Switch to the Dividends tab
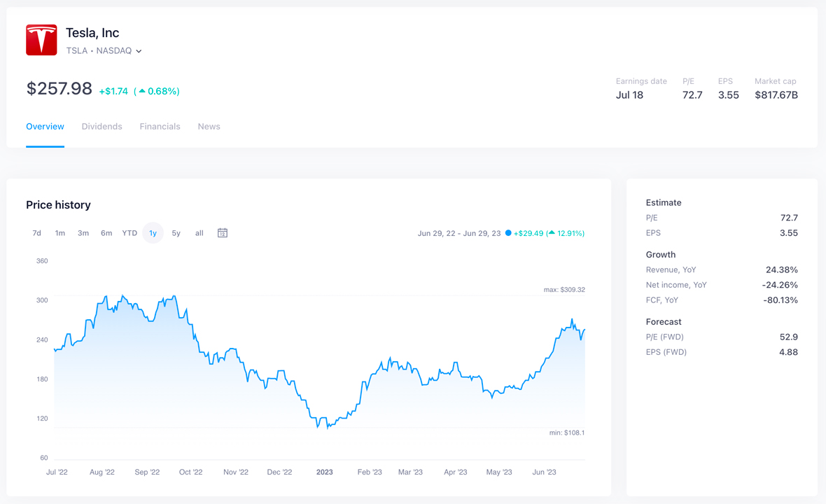826x504 pixels. pyautogui.click(x=101, y=127)
